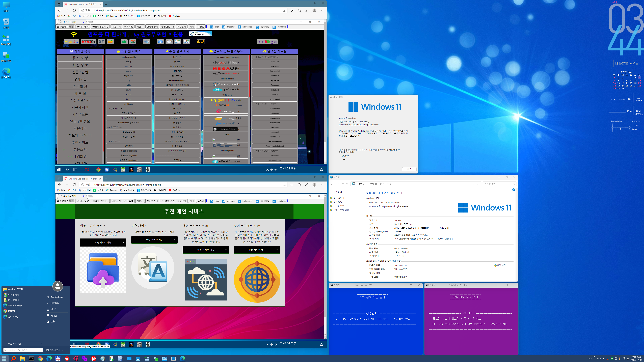This screenshot has width=644, height=362.
Task: Click favorites star in top Edge address bar
Action: [284, 10]
